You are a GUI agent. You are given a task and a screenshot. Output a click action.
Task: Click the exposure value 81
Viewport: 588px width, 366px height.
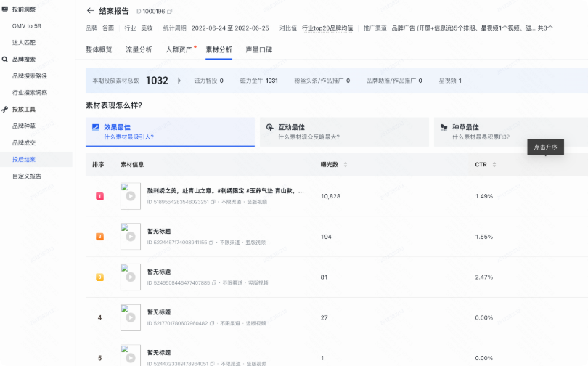click(324, 277)
